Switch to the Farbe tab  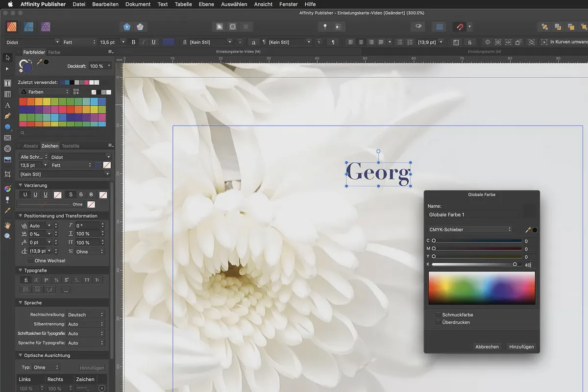[x=54, y=52]
